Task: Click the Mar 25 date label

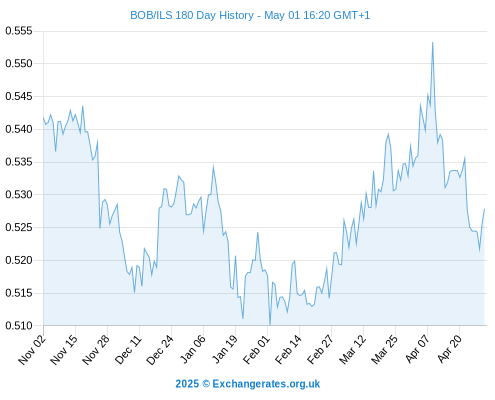Action: pos(384,350)
